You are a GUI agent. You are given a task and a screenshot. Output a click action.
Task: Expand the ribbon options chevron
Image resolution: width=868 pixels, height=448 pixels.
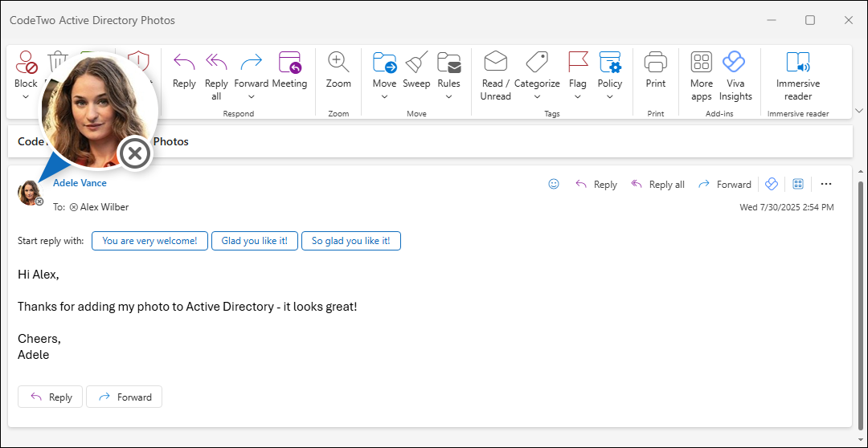point(859,110)
